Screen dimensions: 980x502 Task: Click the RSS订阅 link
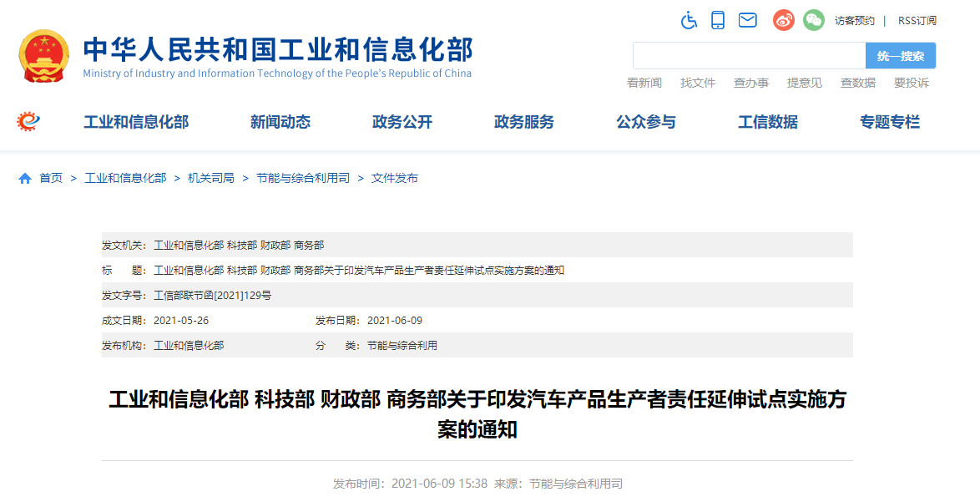917,21
